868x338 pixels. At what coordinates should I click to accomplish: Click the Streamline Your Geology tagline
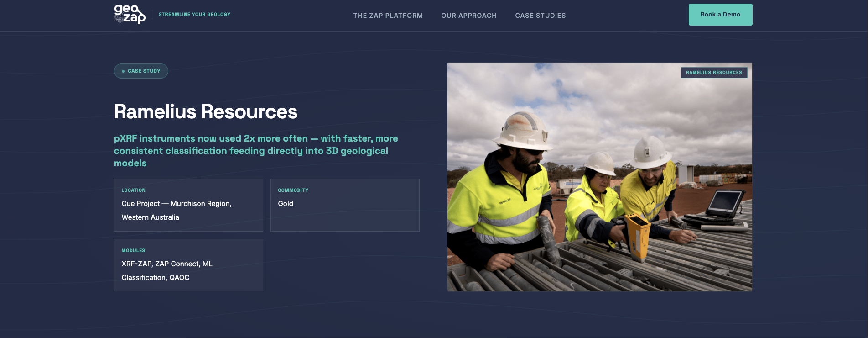point(194,15)
